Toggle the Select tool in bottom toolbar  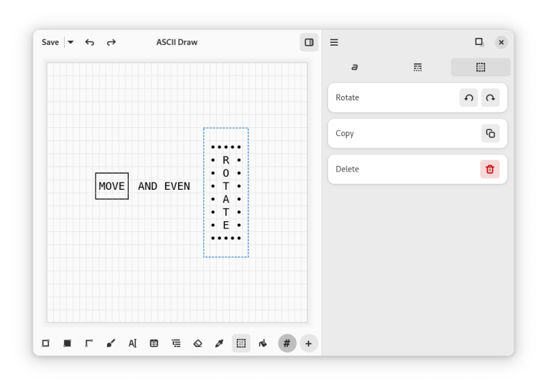click(x=241, y=343)
